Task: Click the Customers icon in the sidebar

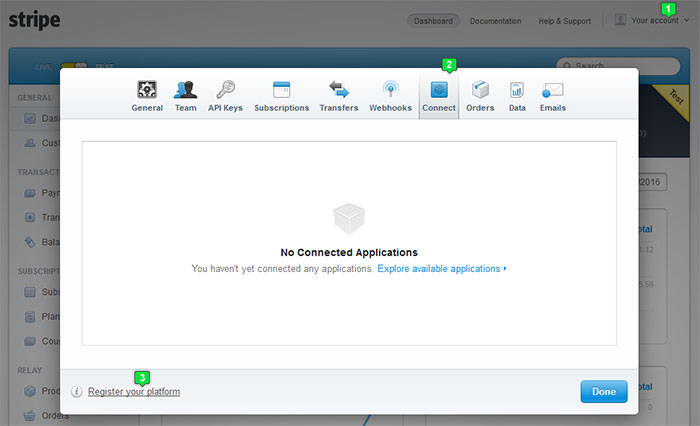Action: pyautogui.click(x=30, y=143)
